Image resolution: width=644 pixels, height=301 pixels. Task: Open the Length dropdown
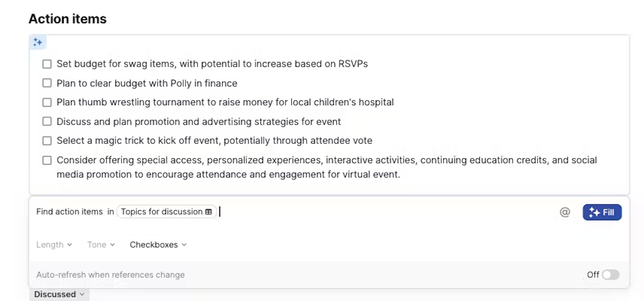(x=54, y=245)
